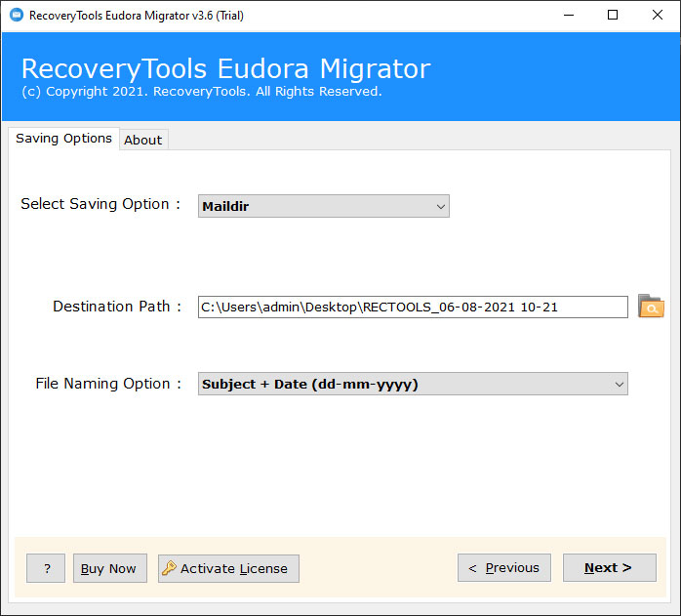681x616 pixels.
Task: Click the RecoveryTools app icon in title bar
Action: pos(17,16)
